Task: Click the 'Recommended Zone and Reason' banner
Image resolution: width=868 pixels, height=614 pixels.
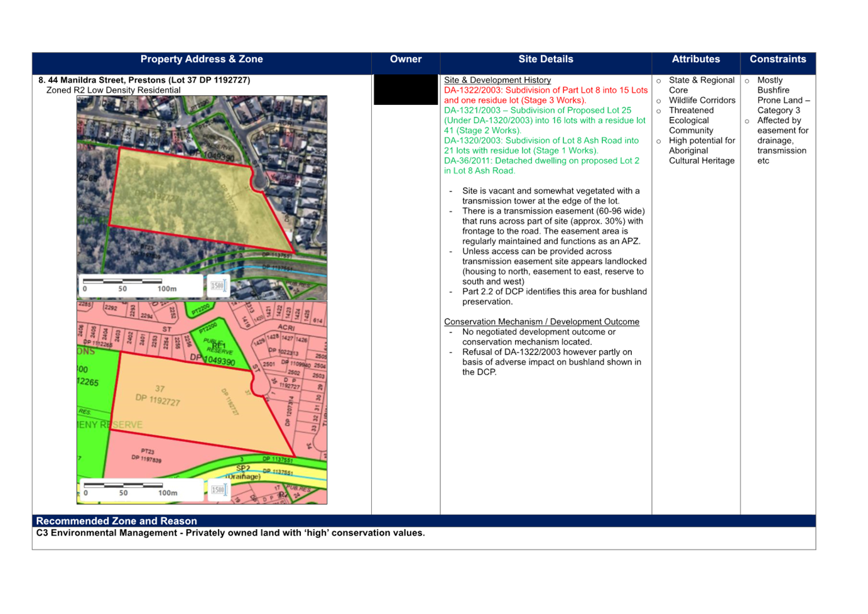Action: (x=424, y=521)
